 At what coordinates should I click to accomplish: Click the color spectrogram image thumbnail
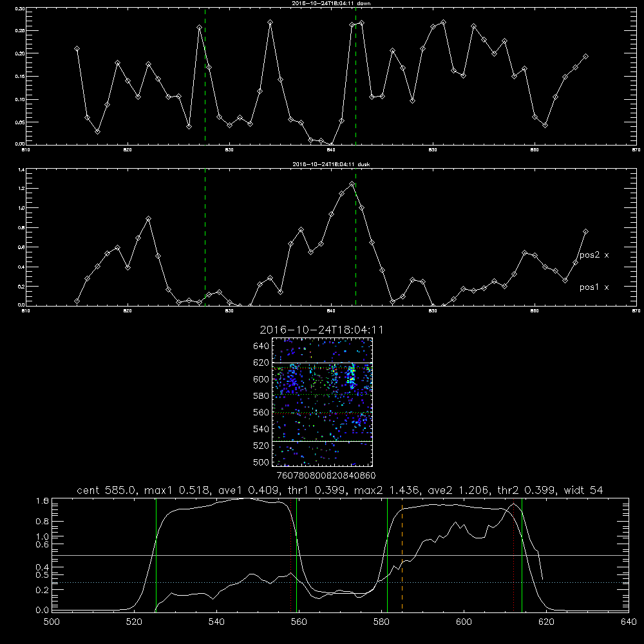point(322,402)
